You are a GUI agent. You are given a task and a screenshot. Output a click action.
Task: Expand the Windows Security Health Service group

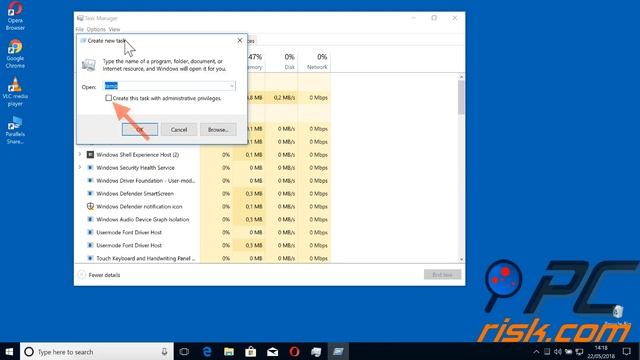tap(80, 167)
